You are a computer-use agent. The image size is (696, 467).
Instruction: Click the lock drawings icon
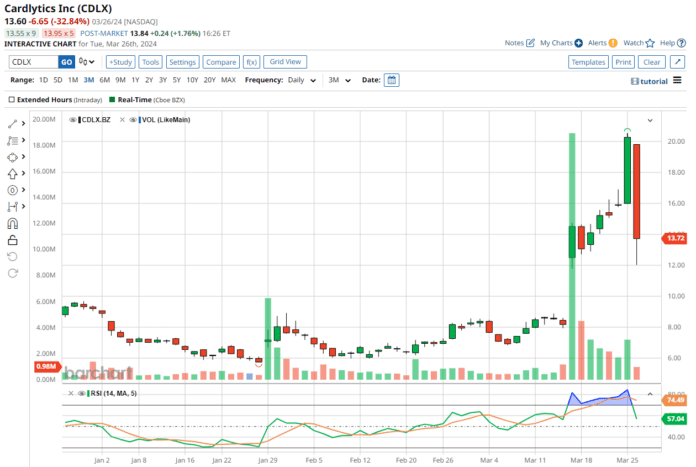12,239
